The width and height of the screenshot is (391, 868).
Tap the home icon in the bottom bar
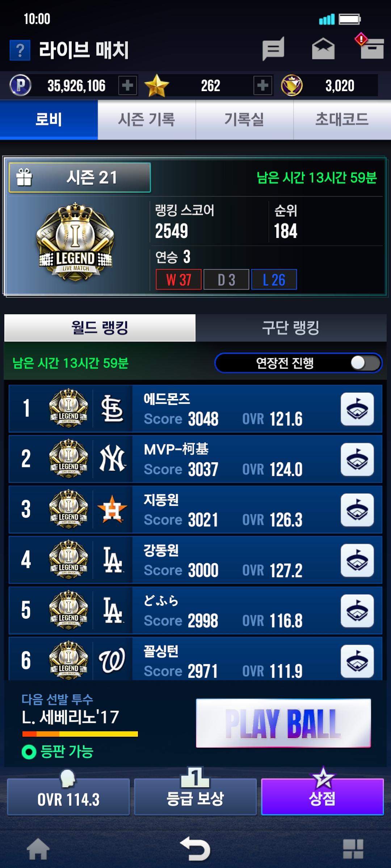[38, 848]
